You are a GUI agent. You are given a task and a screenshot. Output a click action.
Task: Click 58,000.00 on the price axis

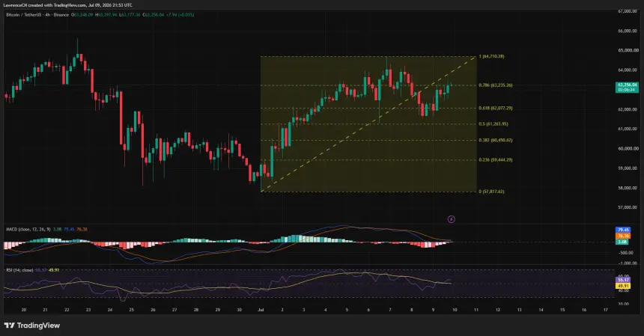[x=628, y=188]
